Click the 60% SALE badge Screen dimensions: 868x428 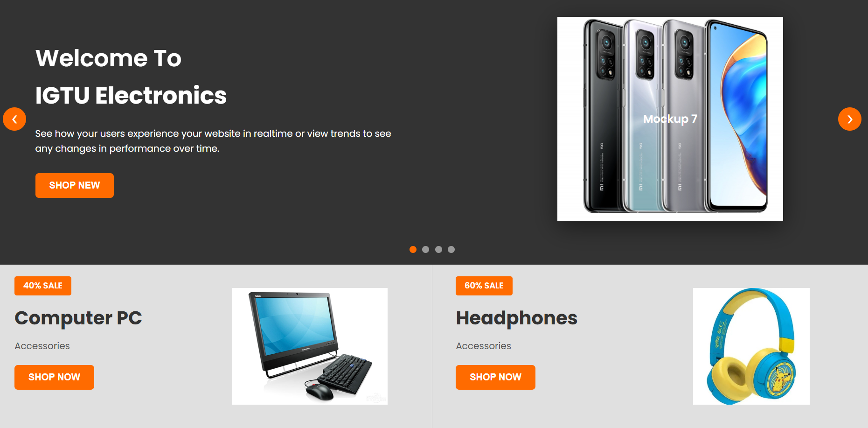pos(484,286)
